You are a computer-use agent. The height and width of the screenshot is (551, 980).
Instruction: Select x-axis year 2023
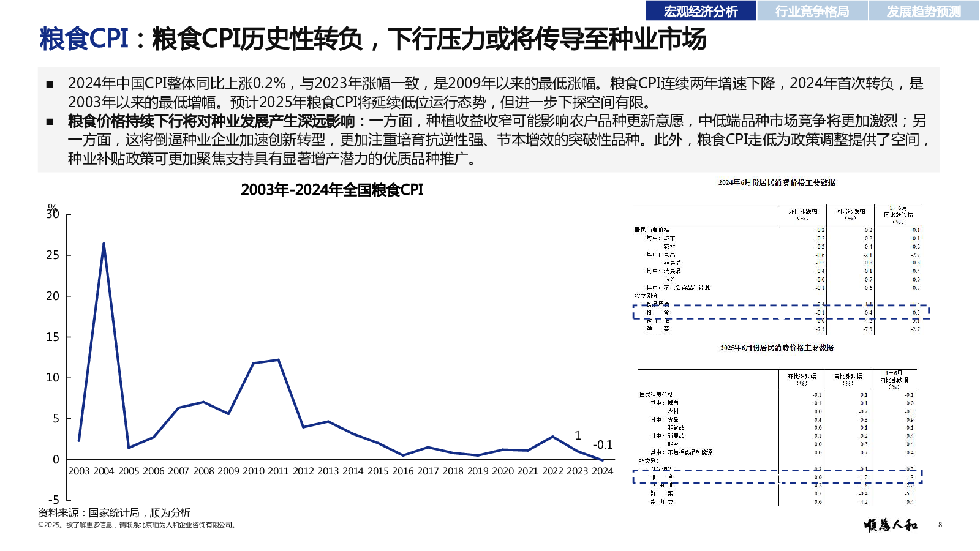(x=578, y=471)
